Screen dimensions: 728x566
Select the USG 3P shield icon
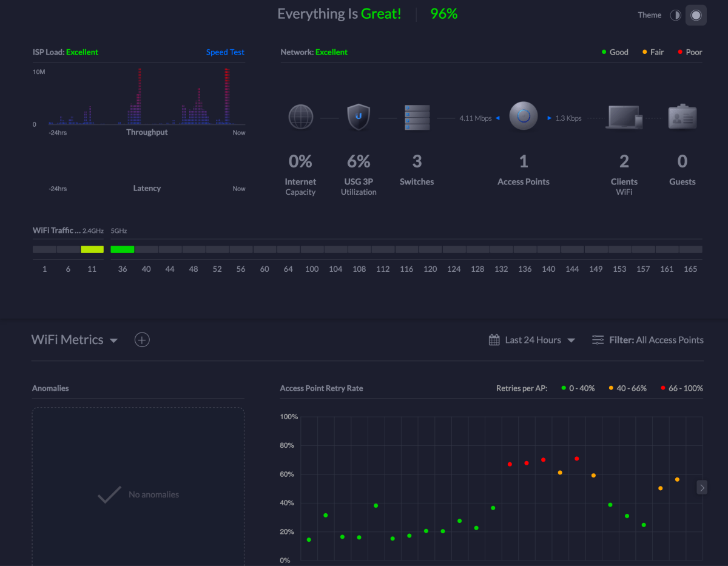(359, 117)
